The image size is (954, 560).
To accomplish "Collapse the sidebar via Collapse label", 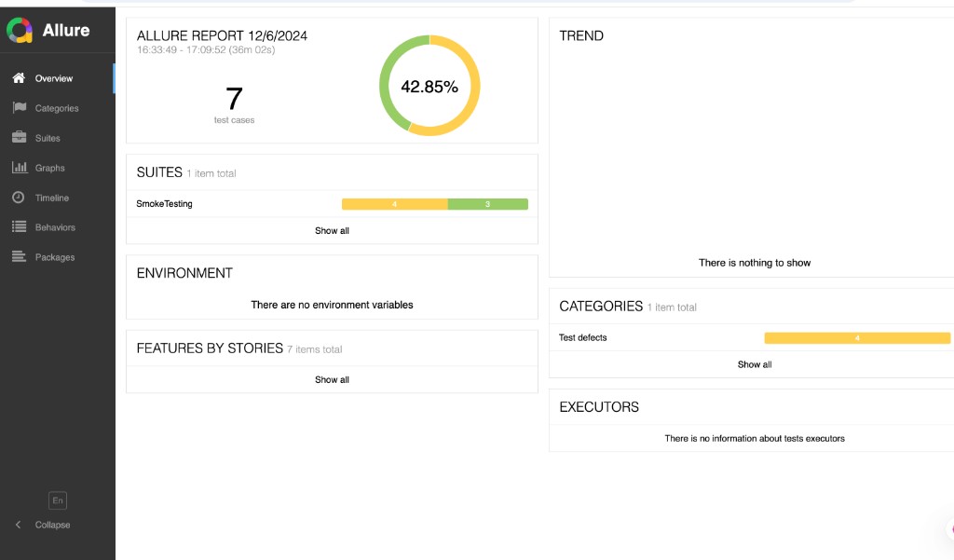I will click(x=52, y=525).
